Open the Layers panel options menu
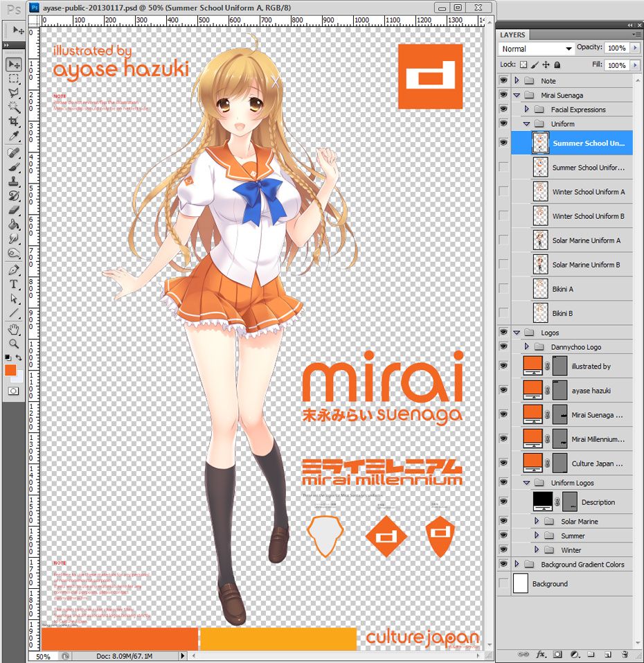Viewport: 644px width, 663px height. 636,34
